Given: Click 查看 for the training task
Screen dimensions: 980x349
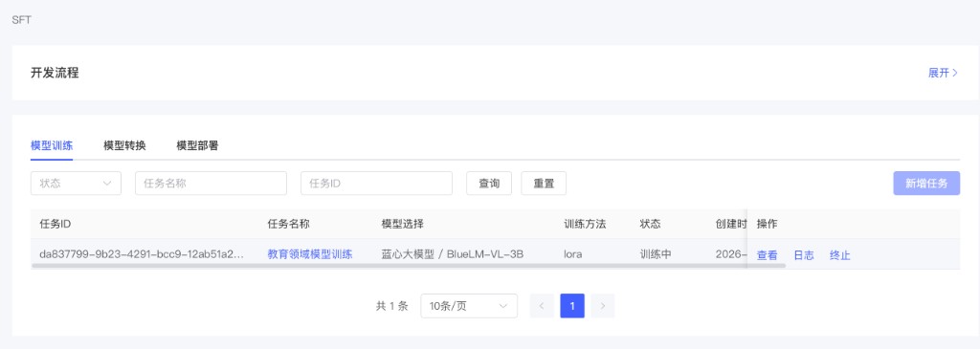Looking at the screenshot, I should tap(768, 255).
